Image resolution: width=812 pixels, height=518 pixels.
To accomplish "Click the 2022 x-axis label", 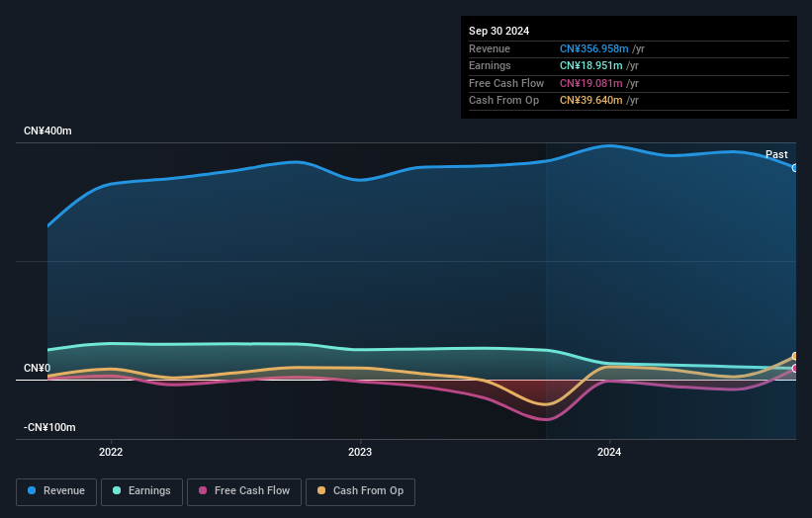I will coord(111,453).
